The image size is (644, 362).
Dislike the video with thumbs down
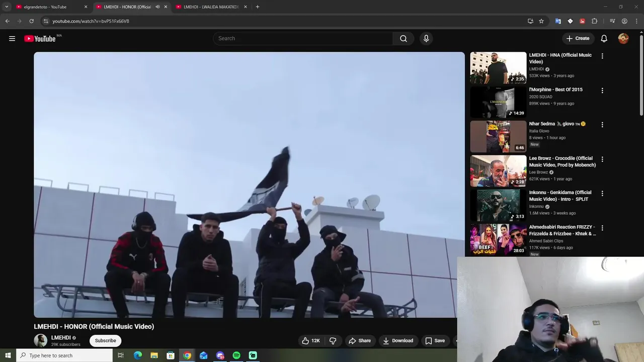[333, 340]
